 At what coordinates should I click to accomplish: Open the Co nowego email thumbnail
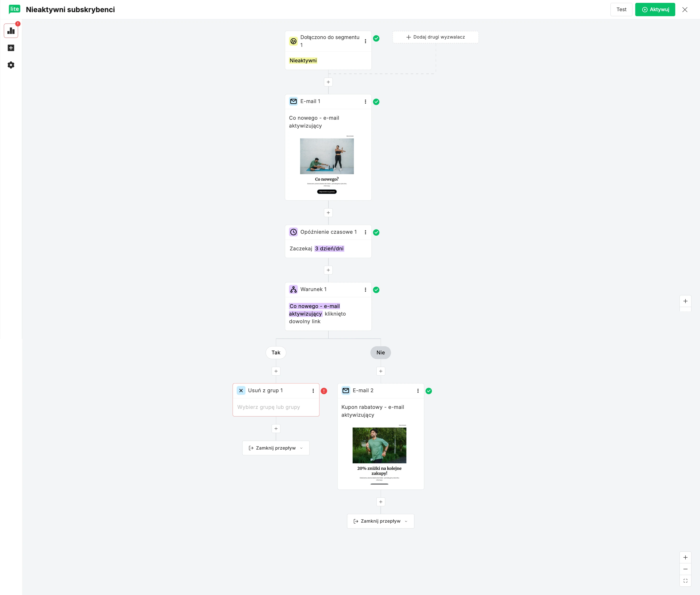tap(327, 164)
